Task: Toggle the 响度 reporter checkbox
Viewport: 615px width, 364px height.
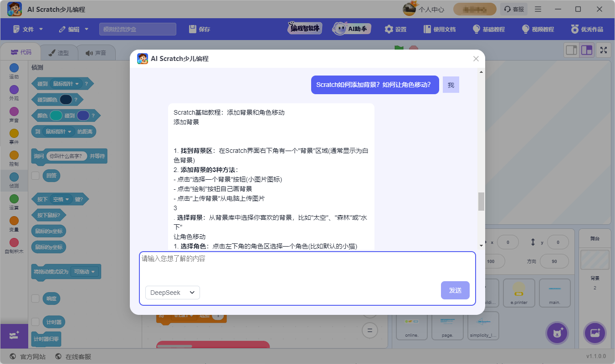Action: pos(35,298)
